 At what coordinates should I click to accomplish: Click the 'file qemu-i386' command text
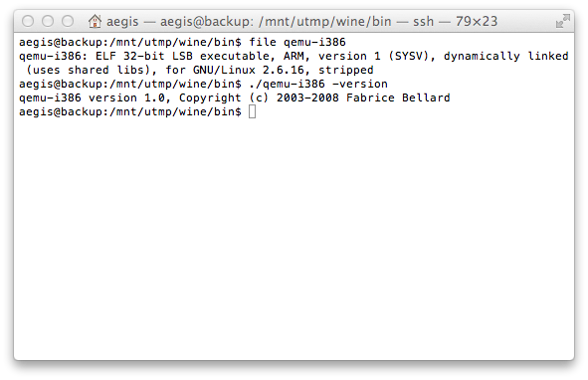point(297,42)
